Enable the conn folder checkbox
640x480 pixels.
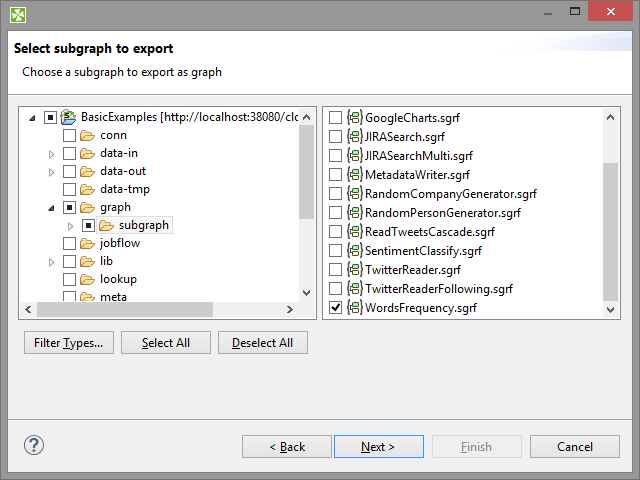[x=69, y=135]
